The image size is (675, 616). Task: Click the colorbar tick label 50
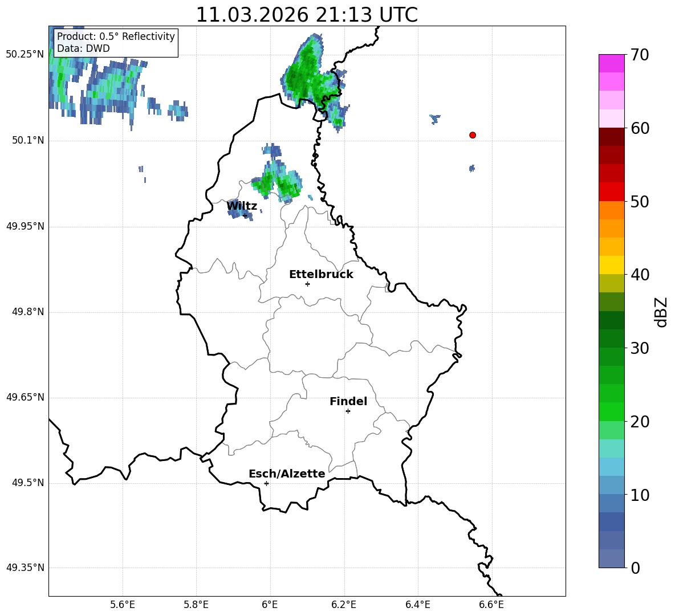pyautogui.click(x=640, y=201)
